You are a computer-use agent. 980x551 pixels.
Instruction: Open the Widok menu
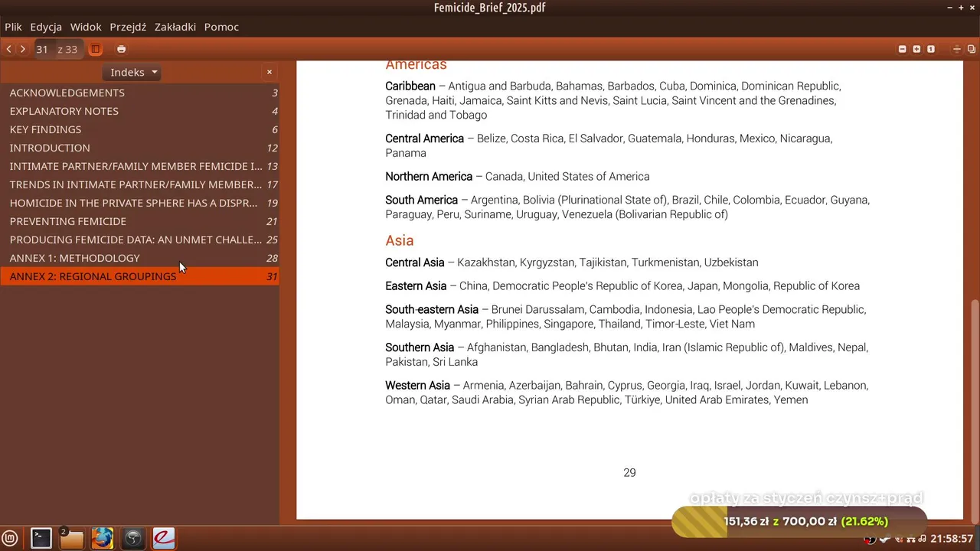click(86, 27)
